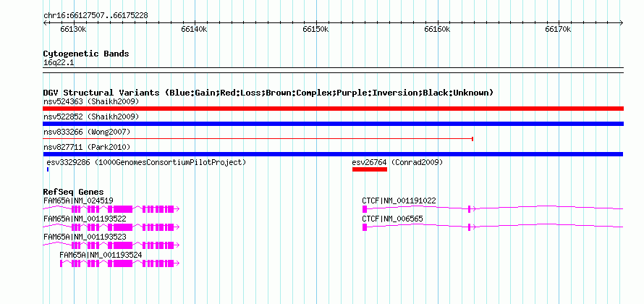The height and width of the screenshot is (304, 644).
Task: Open the RefSeq Genes track title
Action: [74, 192]
